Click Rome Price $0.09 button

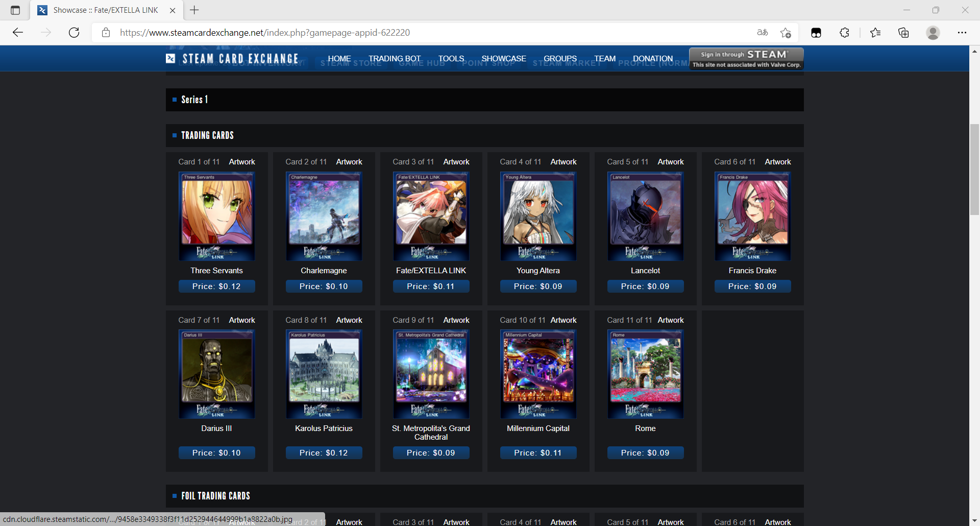646,453
